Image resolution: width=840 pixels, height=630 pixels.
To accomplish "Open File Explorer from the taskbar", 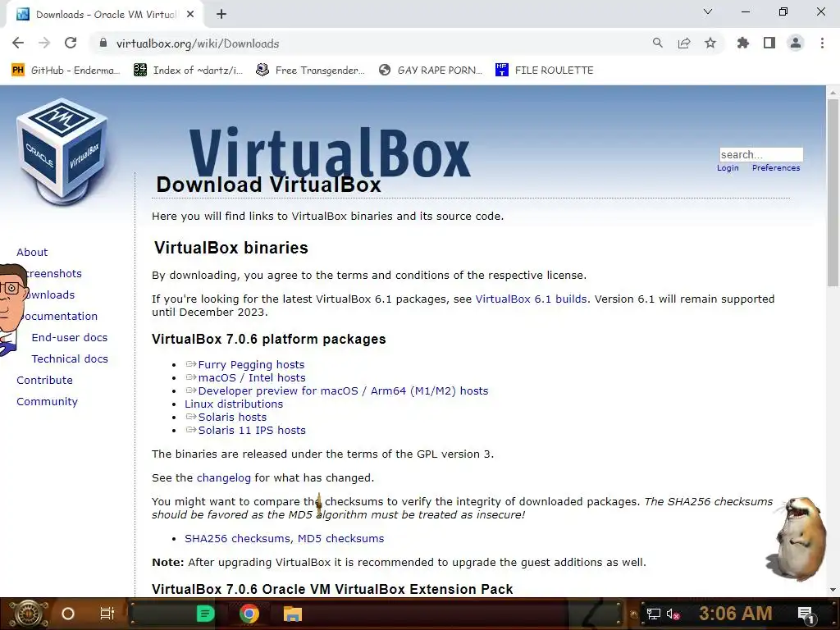I will [293, 614].
